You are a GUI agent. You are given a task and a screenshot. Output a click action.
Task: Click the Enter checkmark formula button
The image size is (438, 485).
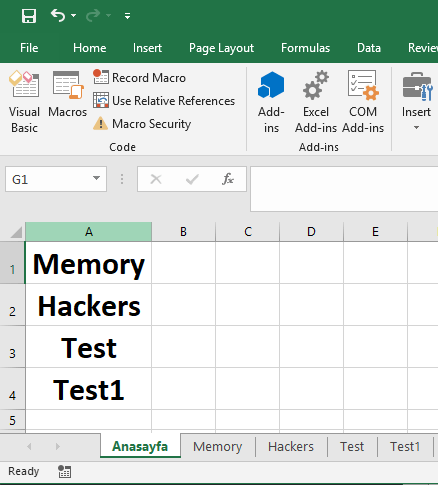tap(192, 179)
